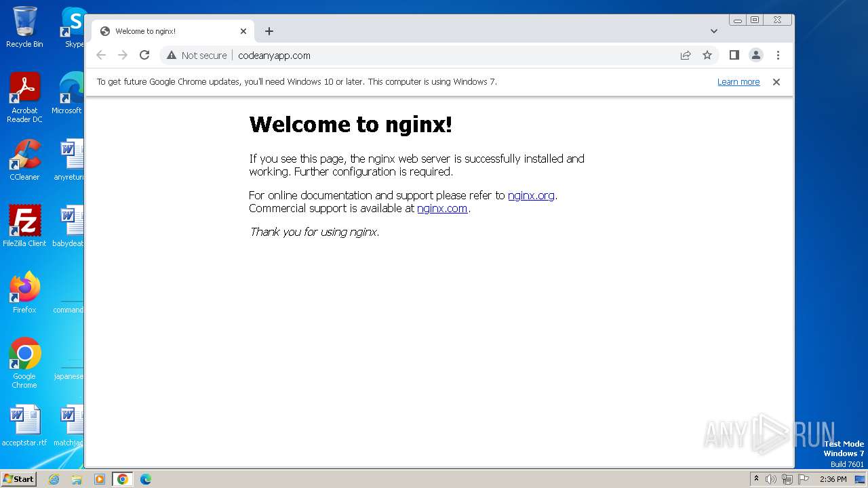Launch Firefox from desktop

pos(24,293)
